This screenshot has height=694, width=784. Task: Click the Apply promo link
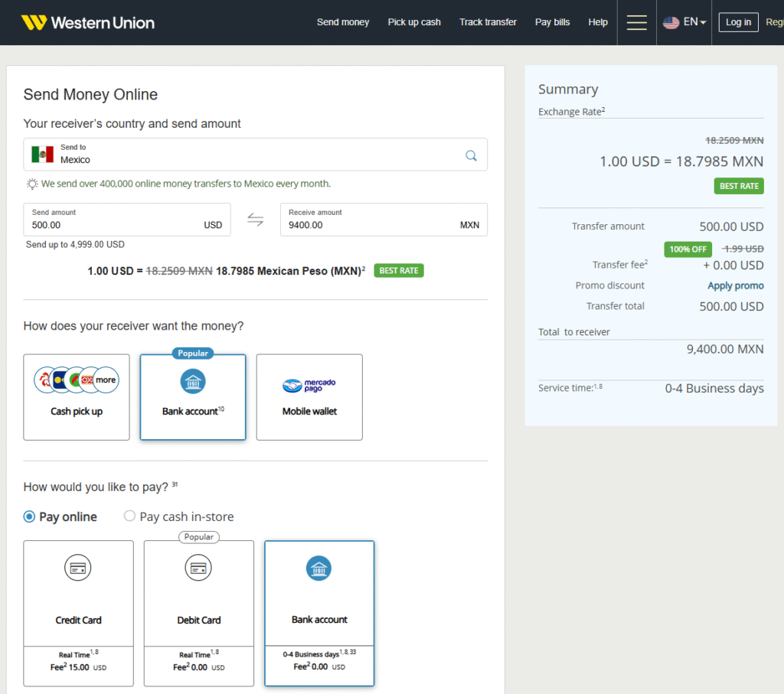735,285
